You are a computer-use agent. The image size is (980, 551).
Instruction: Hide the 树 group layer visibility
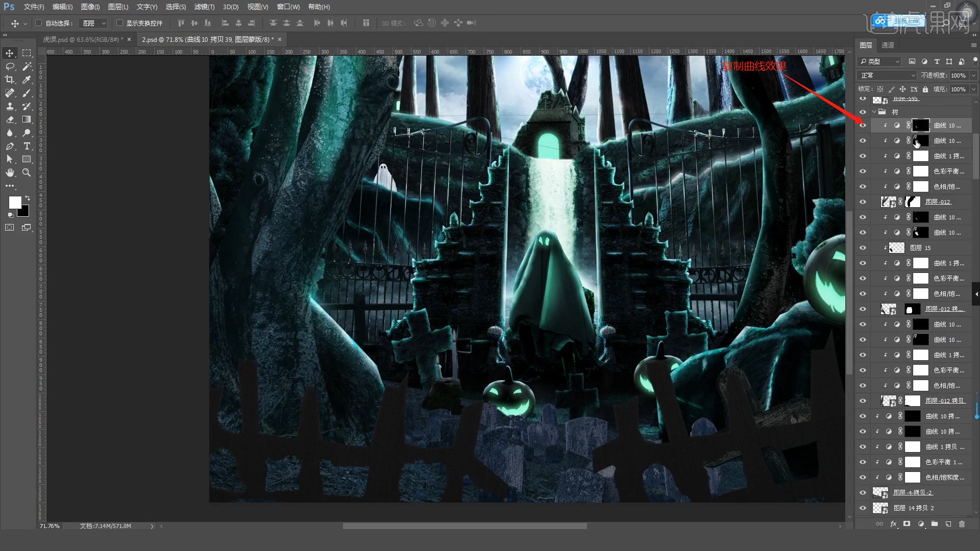pyautogui.click(x=863, y=112)
